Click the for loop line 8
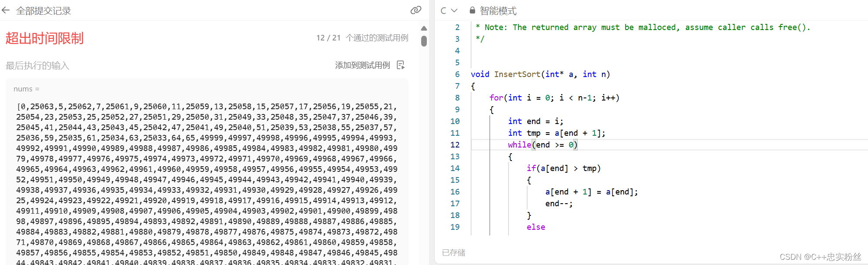 click(x=554, y=98)
